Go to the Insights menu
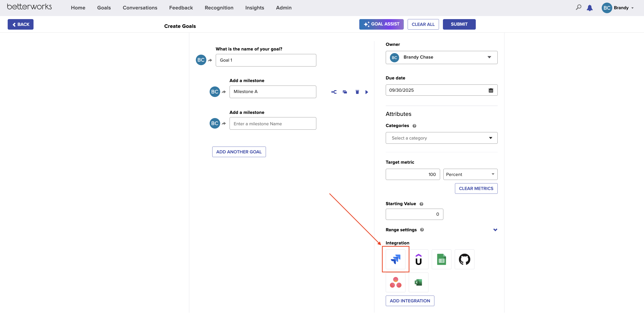This screenshot has height=330, width=644. 255,8
